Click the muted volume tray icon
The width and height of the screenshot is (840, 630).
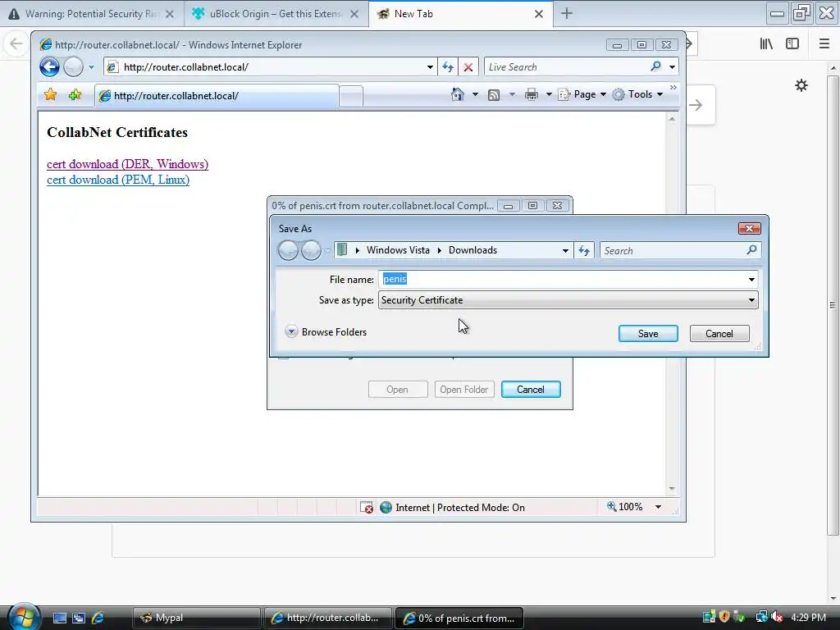tap(778, 617)
